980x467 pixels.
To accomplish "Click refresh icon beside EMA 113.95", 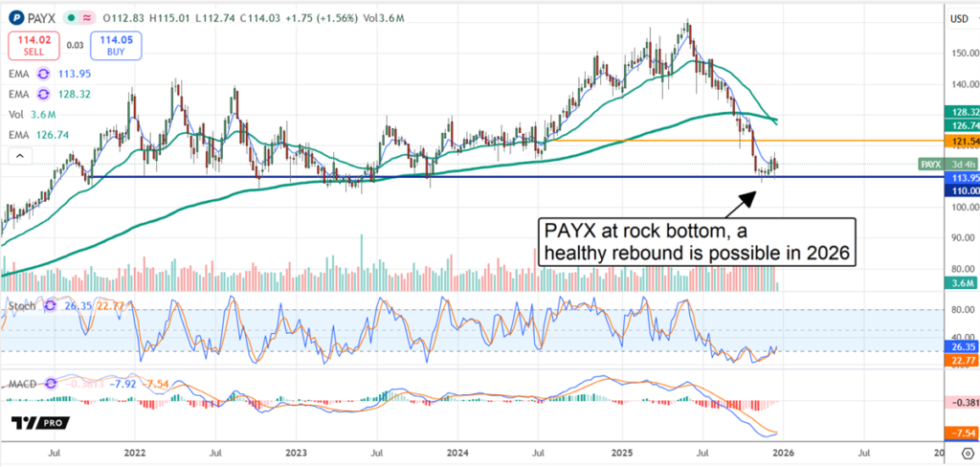I will [x=43, y=74].
